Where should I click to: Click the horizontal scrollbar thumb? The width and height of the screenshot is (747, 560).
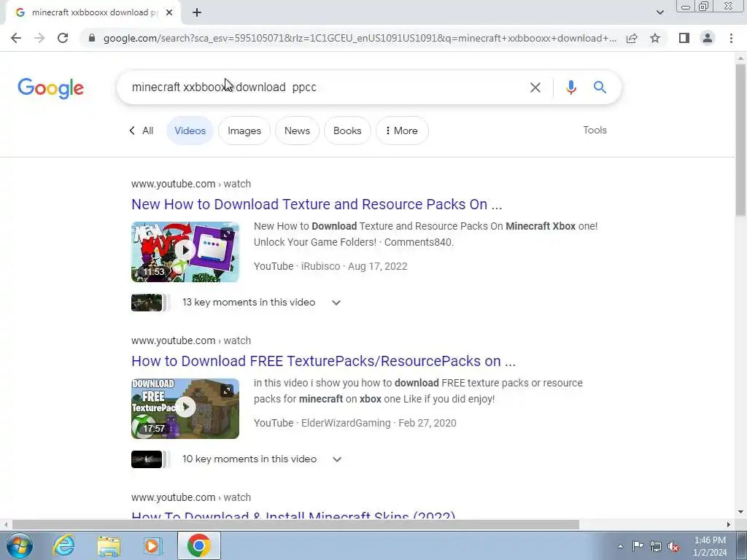pyautogui.click(x=295, y=525)
